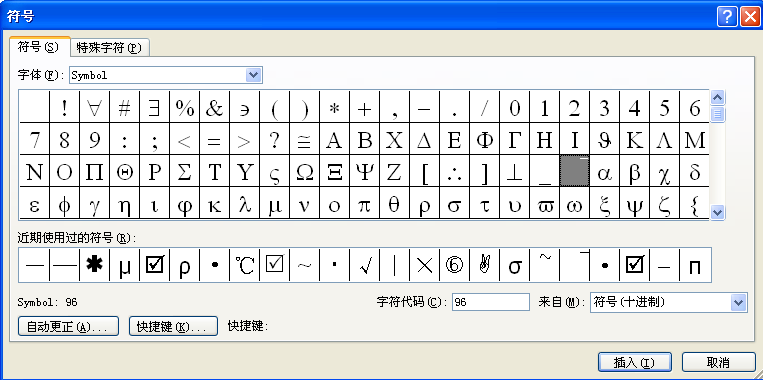This screenshot has width=763, height=380.
Task: Select the Omega Ω symbol in grid
Action: point(305,172)
